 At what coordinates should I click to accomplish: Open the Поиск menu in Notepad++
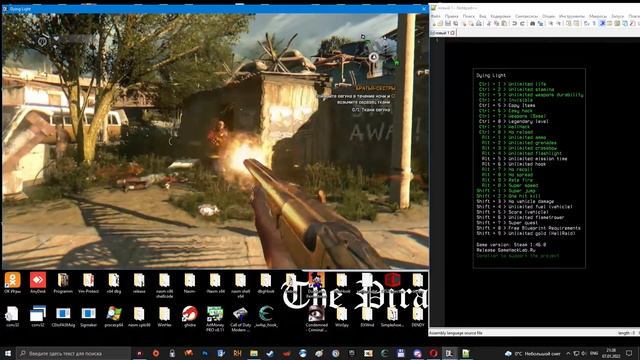pos(469,16)
